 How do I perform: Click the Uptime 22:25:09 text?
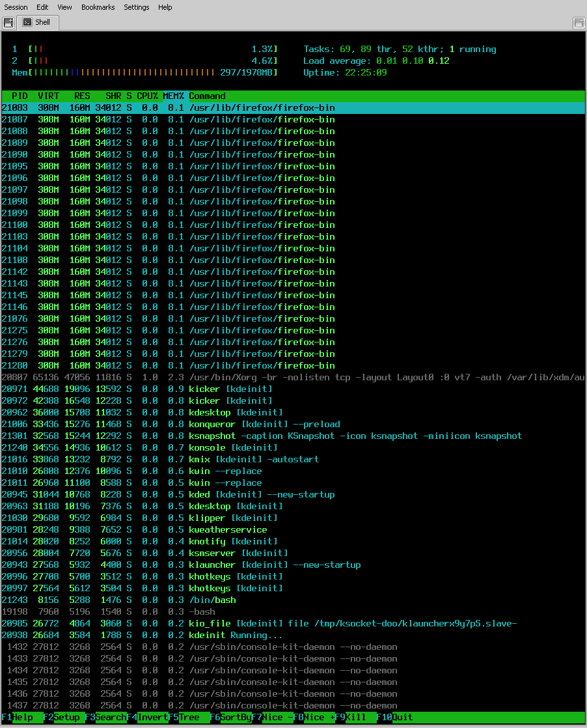(x=345, y=72)
